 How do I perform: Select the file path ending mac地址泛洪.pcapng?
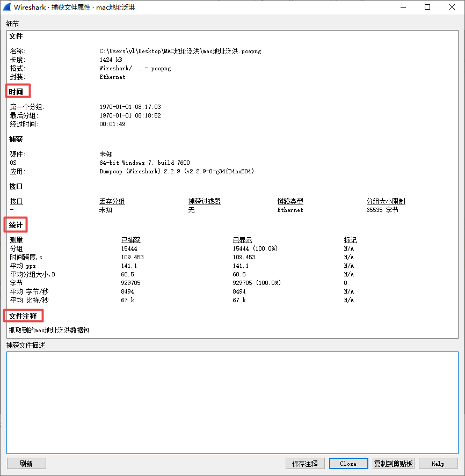(180, 51)
